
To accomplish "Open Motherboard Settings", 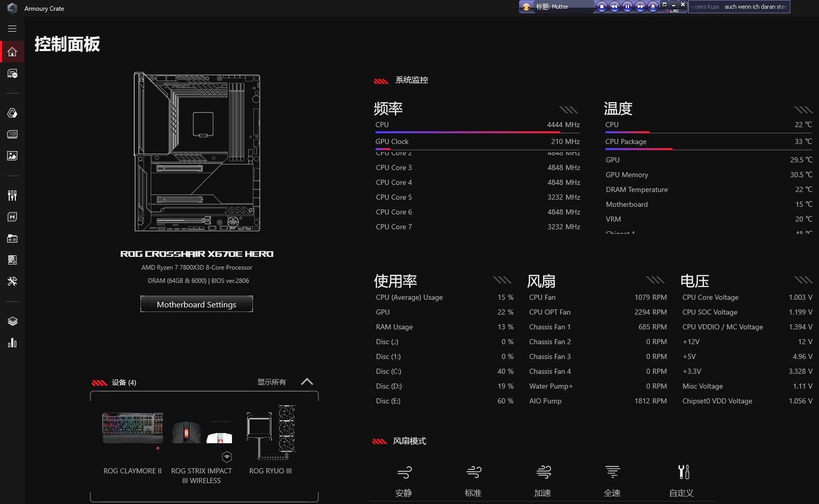I will tap(197, 304).
